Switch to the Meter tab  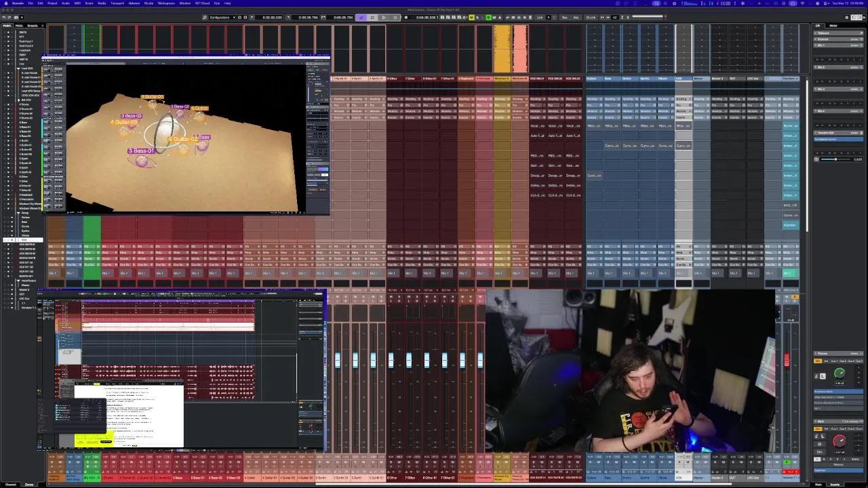pos(833,25)
